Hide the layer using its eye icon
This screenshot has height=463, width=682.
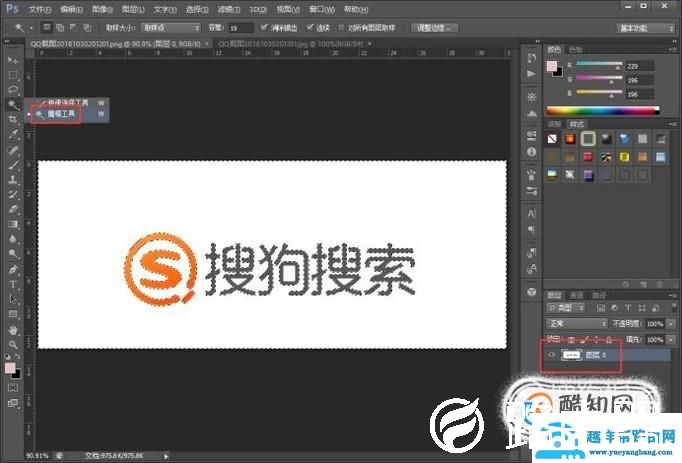(552, 355)
